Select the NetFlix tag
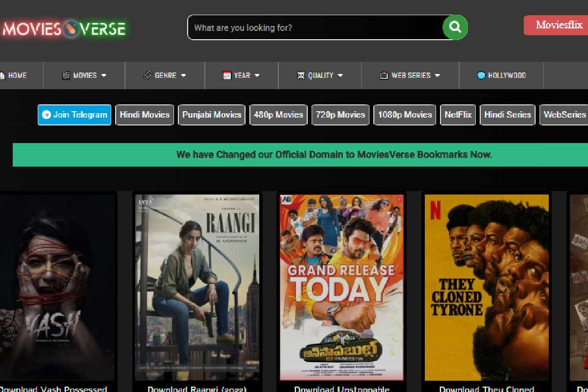588x392 pixels. point(458,115)
